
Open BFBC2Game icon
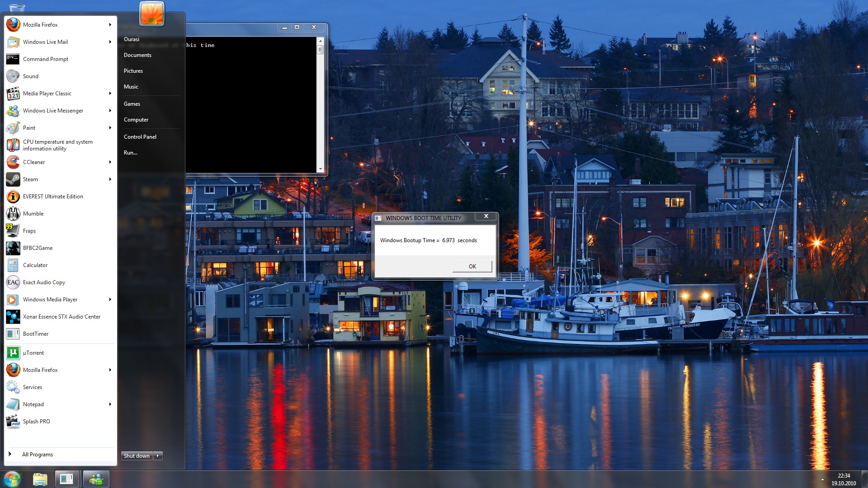click(13, 248)
